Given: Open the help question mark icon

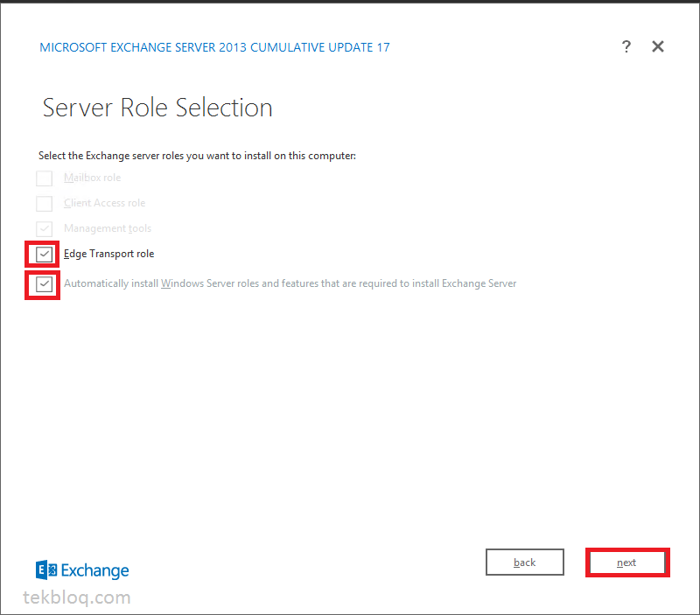Looking at the screenshot, I should (x=626, y=46).
